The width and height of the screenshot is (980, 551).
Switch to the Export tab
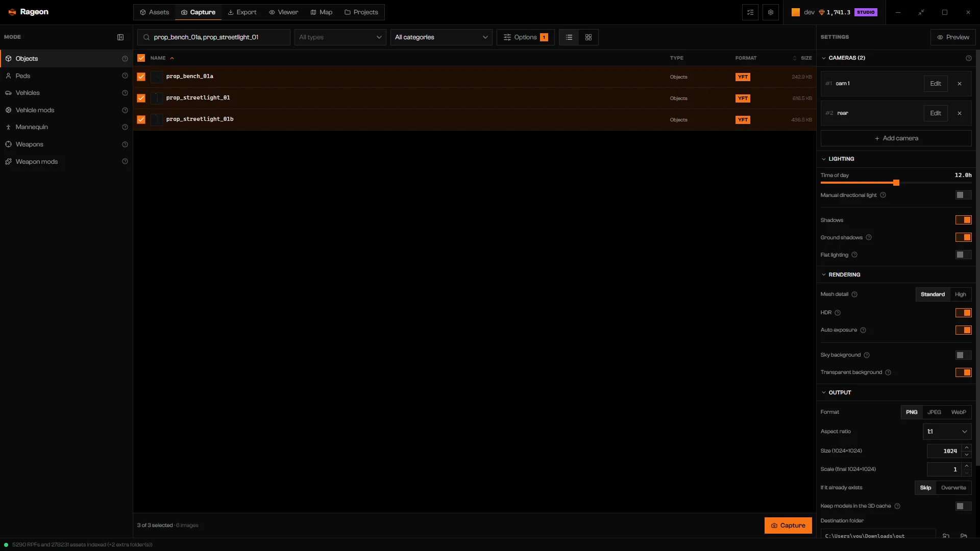[242, 12]
